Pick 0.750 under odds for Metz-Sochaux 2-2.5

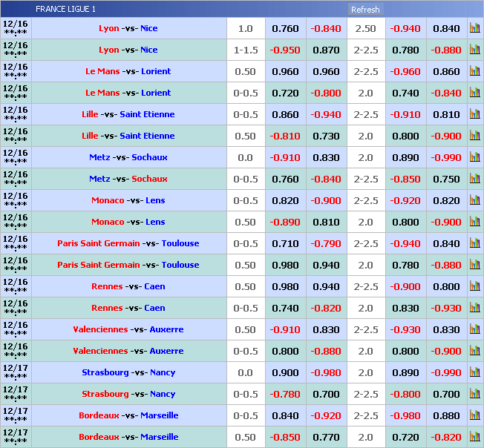tap(446, 179)
